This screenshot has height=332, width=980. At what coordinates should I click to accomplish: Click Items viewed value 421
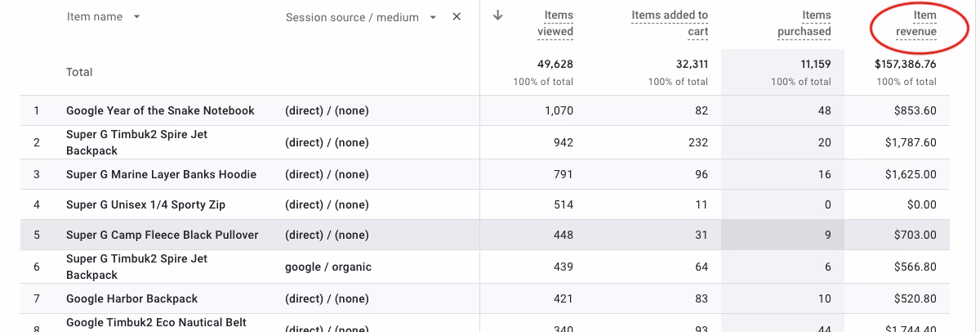pyautogui.click(x=564, y=298)
